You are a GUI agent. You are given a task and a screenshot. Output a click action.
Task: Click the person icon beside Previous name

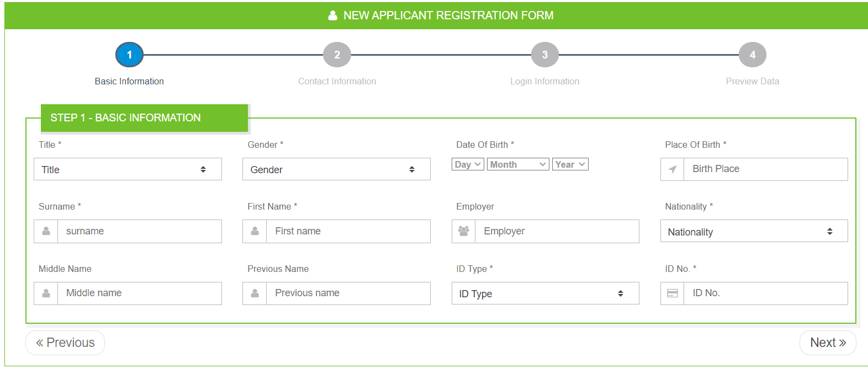[255, 293]
